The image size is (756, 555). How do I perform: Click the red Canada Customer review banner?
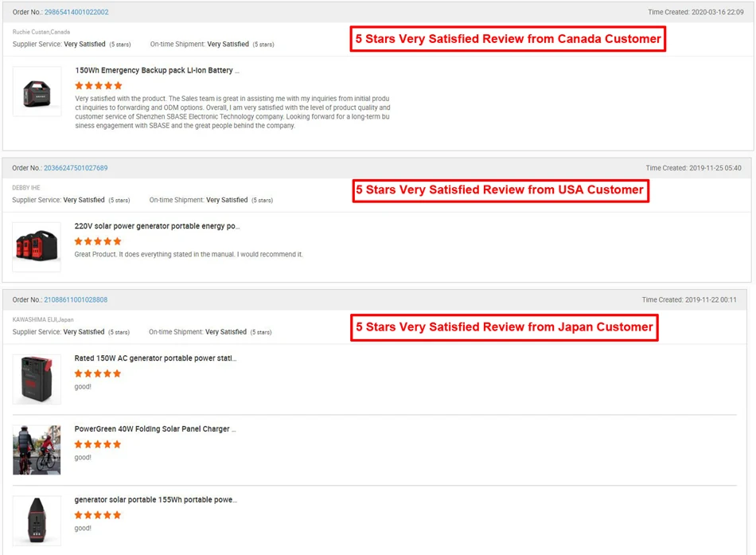pos(508,38)
